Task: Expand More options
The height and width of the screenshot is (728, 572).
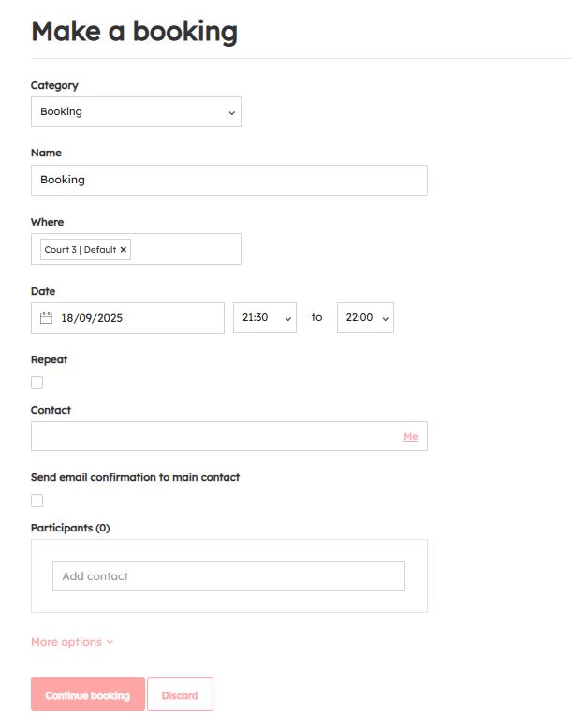Action: point(72,642)
